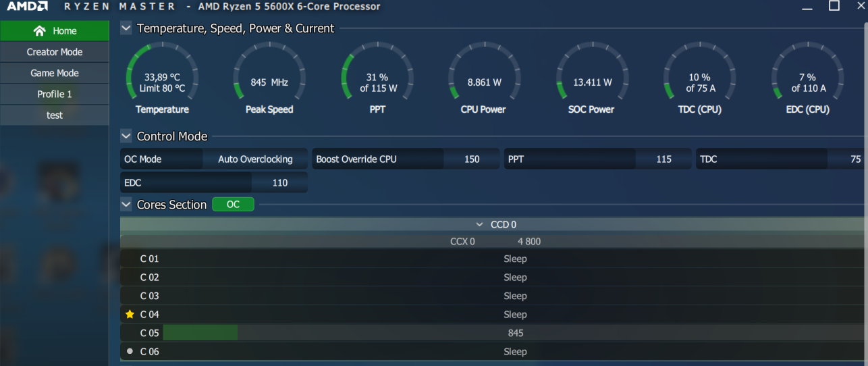Click the AMD logo in title bar

(x=27, y=7)
